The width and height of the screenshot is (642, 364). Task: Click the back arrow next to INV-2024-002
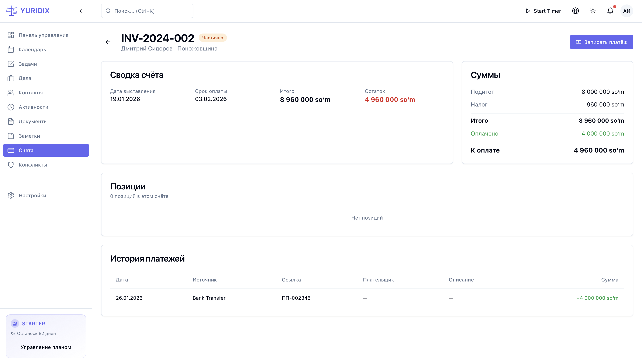[108, 42]
